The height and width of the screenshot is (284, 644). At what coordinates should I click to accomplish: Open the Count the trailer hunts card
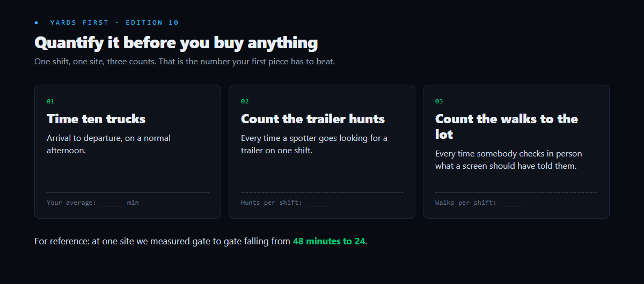(x=322, y=152)
